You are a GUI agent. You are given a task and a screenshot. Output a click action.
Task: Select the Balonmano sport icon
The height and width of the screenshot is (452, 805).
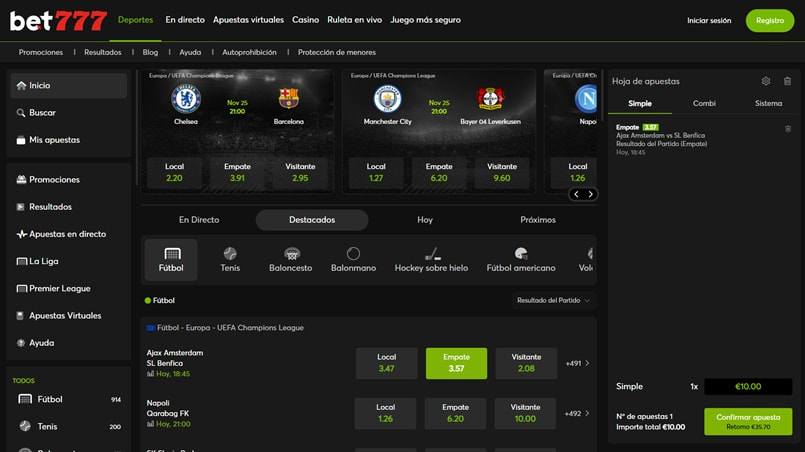(x=353, y=259)
